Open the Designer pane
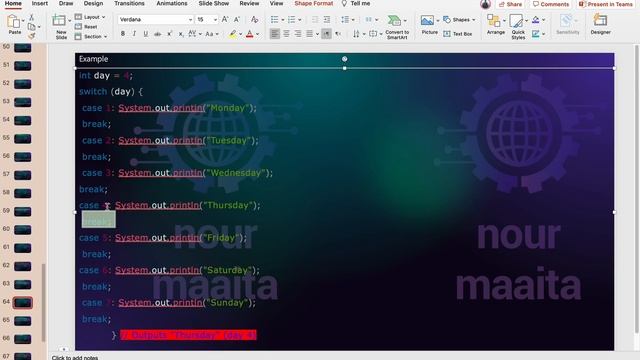This screenshot has height=360, width=640. click(600, 24)
